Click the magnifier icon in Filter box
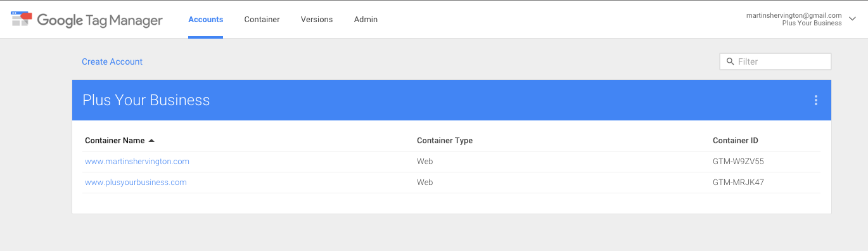868x251 pixels. (x=730, y=61)
